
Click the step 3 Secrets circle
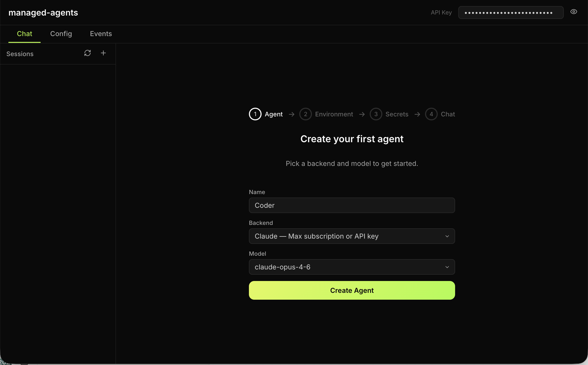pyautogui.click(x=375, y=114)
